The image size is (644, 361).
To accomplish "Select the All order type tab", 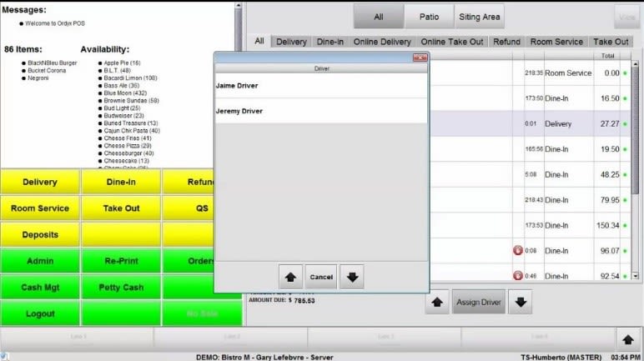I will (x=259, y=41).
